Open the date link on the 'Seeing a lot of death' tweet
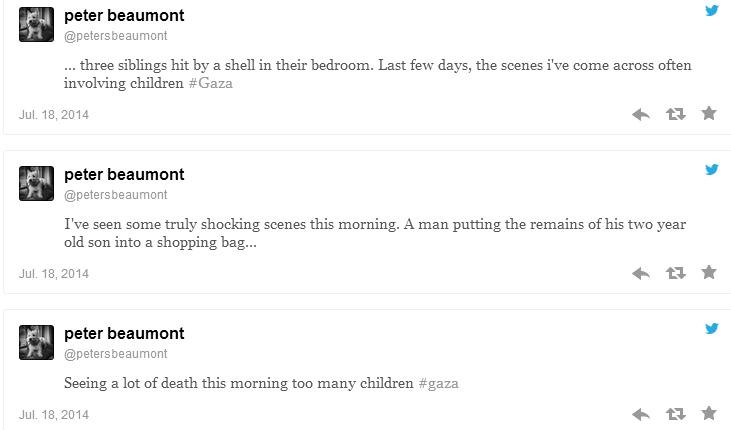731x430 pixels. coord(54,415)
